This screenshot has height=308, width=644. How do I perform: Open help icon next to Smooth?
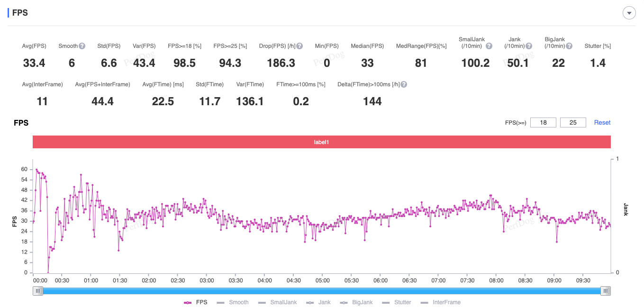pyautogui.click(x=82, y=46)
